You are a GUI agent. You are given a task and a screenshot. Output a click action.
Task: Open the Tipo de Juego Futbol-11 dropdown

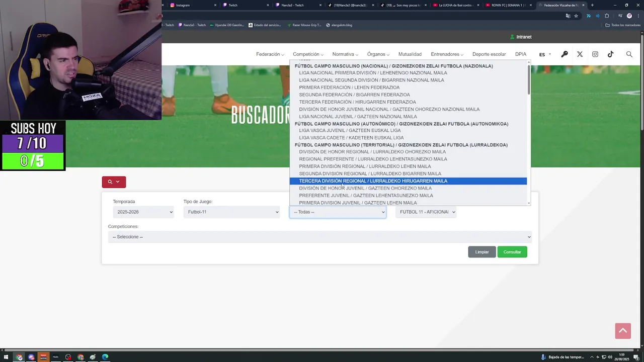(231, 212)
